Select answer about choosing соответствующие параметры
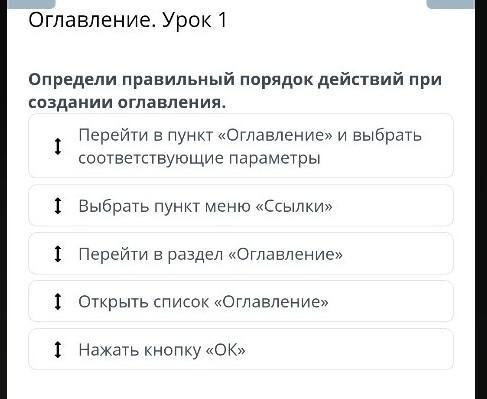487x399 pixels. click(x=241, y=146)
